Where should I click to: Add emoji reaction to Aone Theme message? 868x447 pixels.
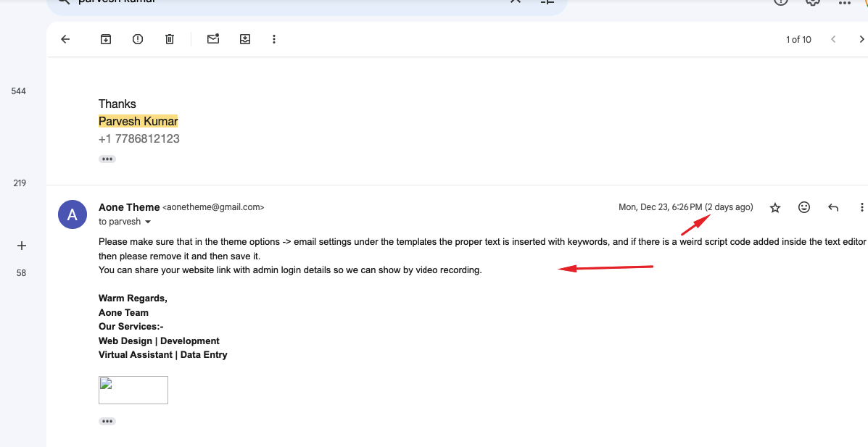[804, 207]
